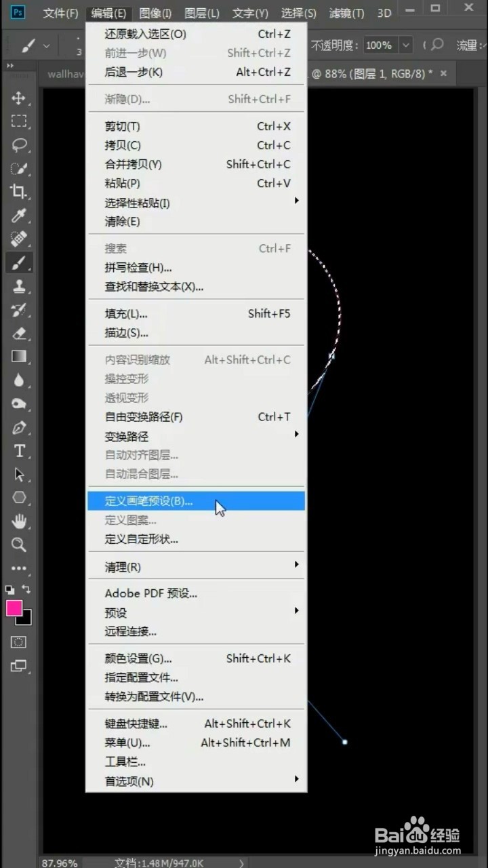The width and height of the screenshot is (488, 868).
Task: Open status bar info arrow
Action: tap(243, 863)
